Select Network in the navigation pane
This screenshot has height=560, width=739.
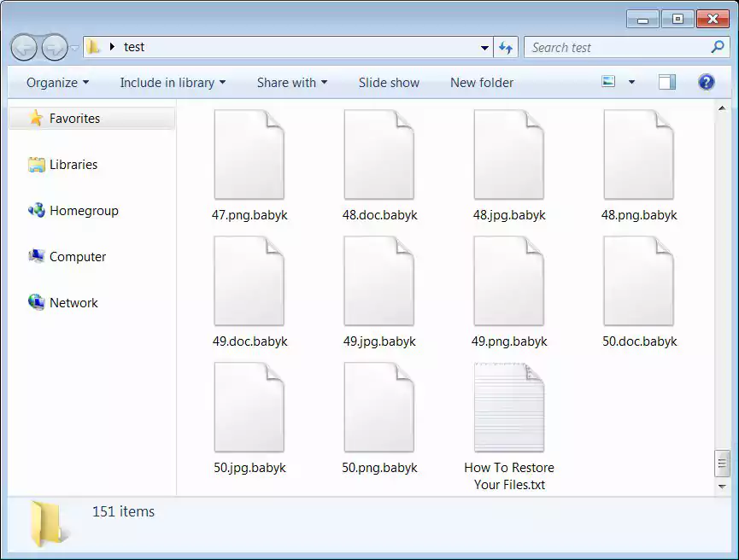63,302
